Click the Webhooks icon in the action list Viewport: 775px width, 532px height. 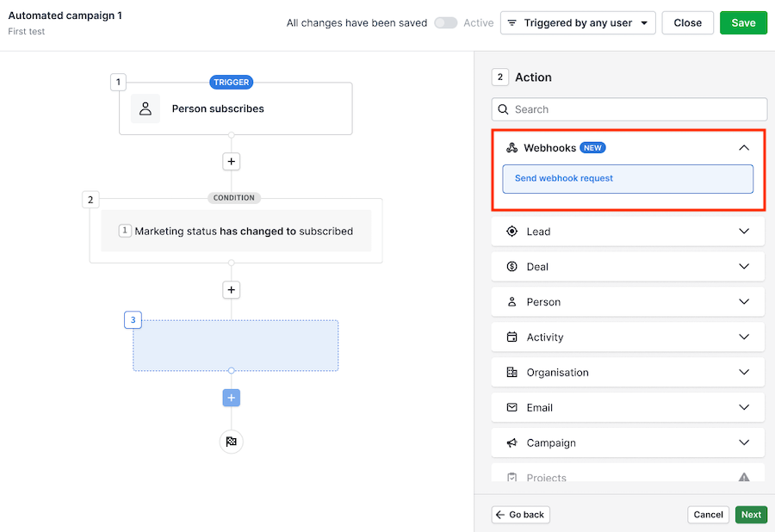(x=512, y=148)
